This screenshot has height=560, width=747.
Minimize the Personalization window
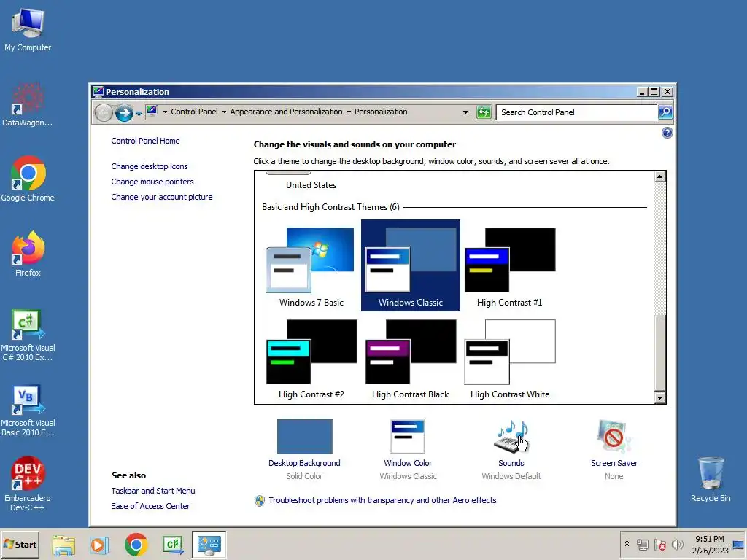point(642,92)
